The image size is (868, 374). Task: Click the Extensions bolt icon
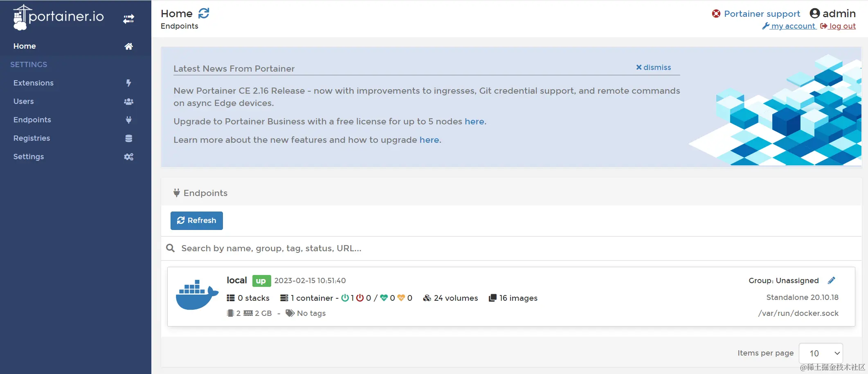tap(128, 83)
